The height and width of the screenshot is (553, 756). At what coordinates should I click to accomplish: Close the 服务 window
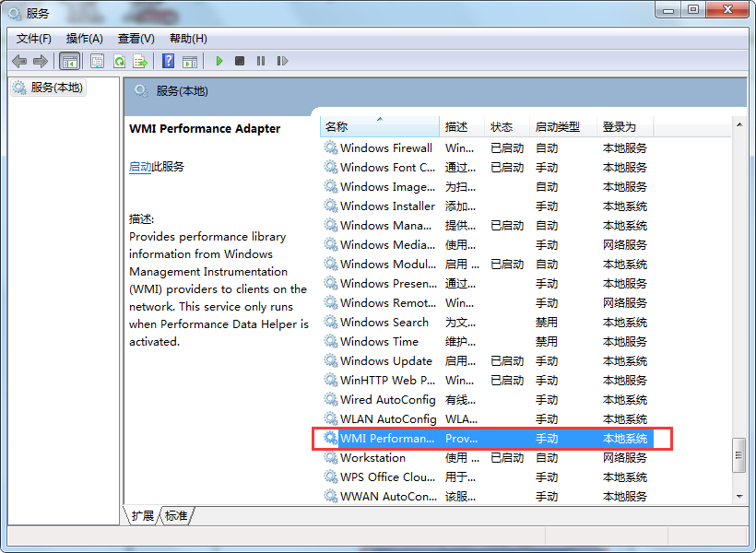pyautogui.click(x=727, y=9)
